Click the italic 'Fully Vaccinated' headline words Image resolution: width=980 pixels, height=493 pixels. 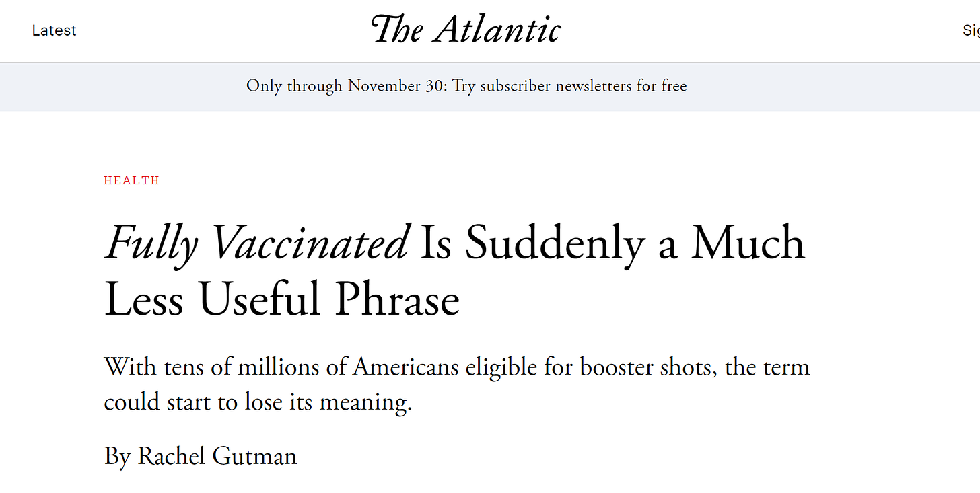click(x=257, y=243)
